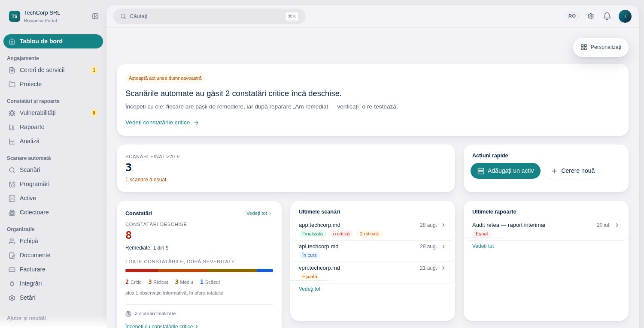Open Vulnerabilități bug icon in sidebar
Viewport: 644px width, 328px height.
tap(12, 113)
